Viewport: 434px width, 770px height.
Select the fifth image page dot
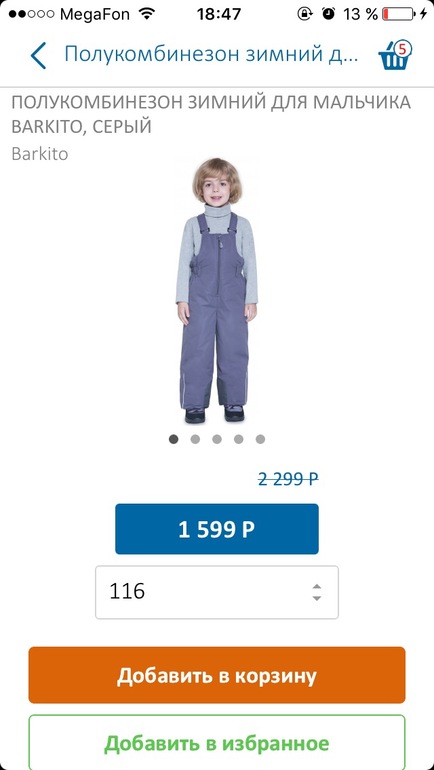pyautogui.click(x=260, y=439)
